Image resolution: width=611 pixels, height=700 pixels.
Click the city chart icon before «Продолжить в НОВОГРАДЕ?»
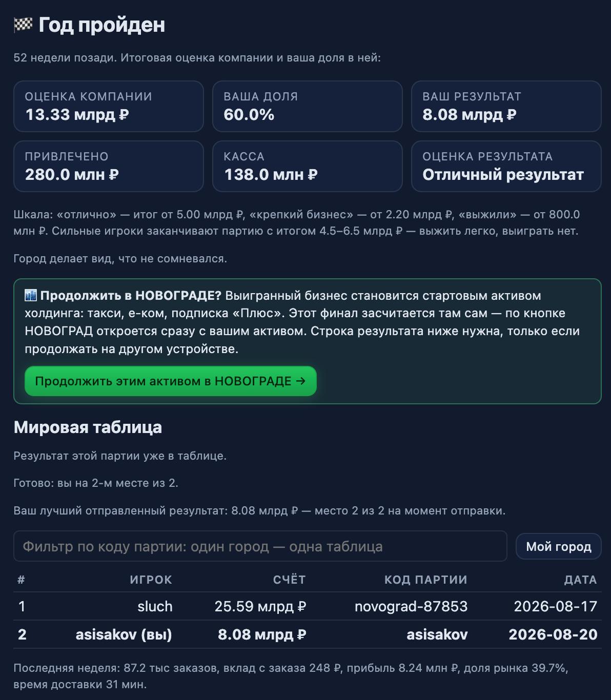coord(31,295)
